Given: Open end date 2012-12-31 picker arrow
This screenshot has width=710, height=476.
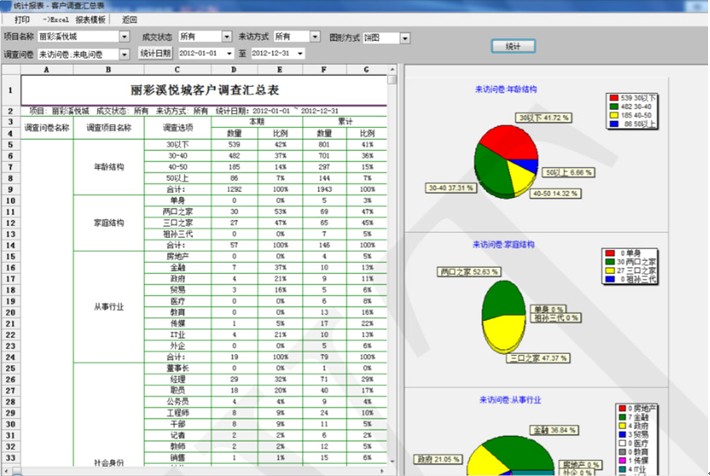Looking at the screenshot, I should point(300,53).
